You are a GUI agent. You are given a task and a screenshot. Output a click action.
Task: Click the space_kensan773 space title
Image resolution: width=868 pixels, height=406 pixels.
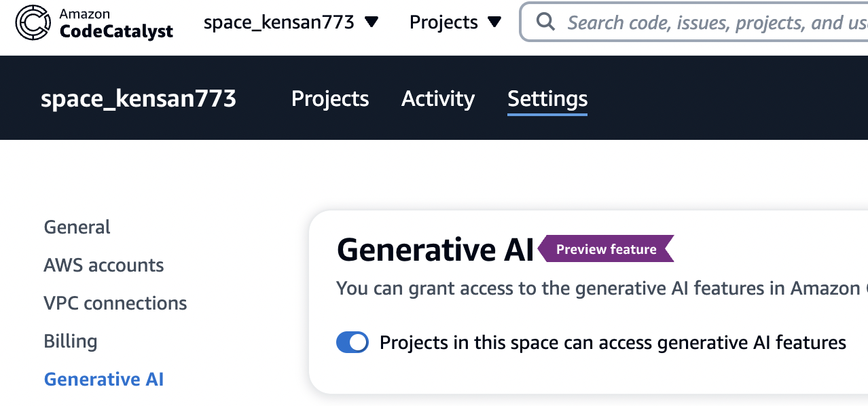(139, 99)
